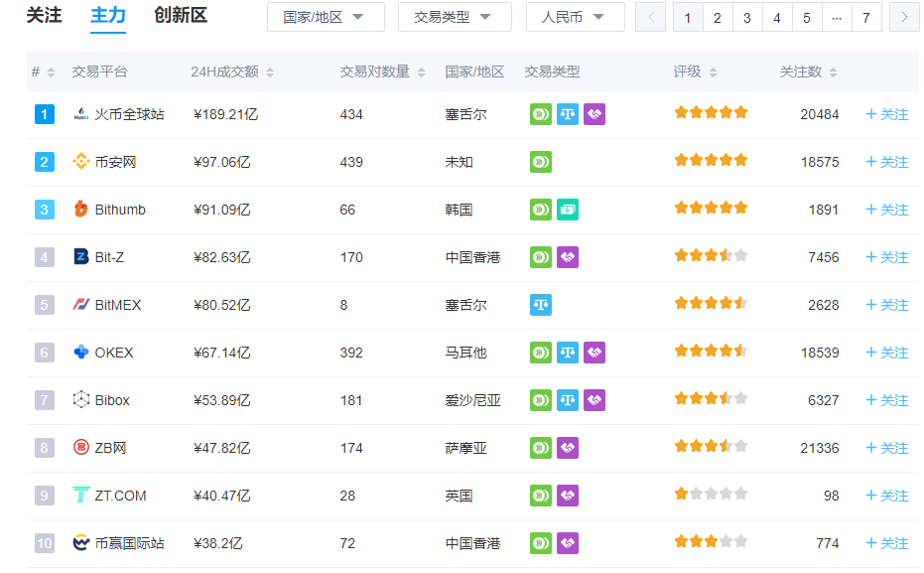This screenshot has height=573, width=924.
Task: Click the Bibox logo icon
Action: pyautogui.click(x=80, y=399)
